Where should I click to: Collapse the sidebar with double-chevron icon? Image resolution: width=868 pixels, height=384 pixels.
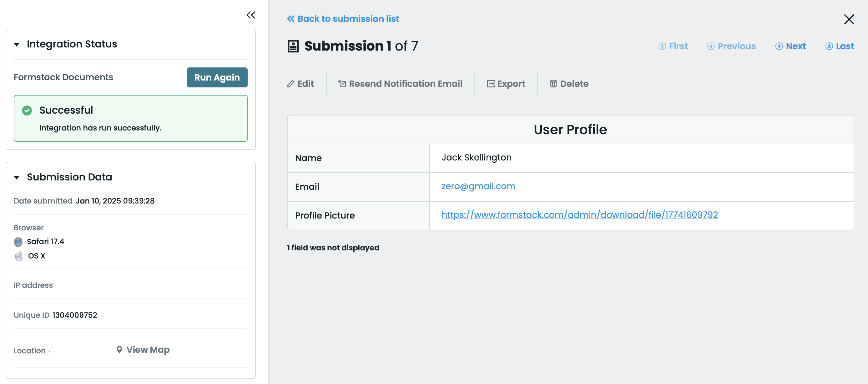coord(250,15)
